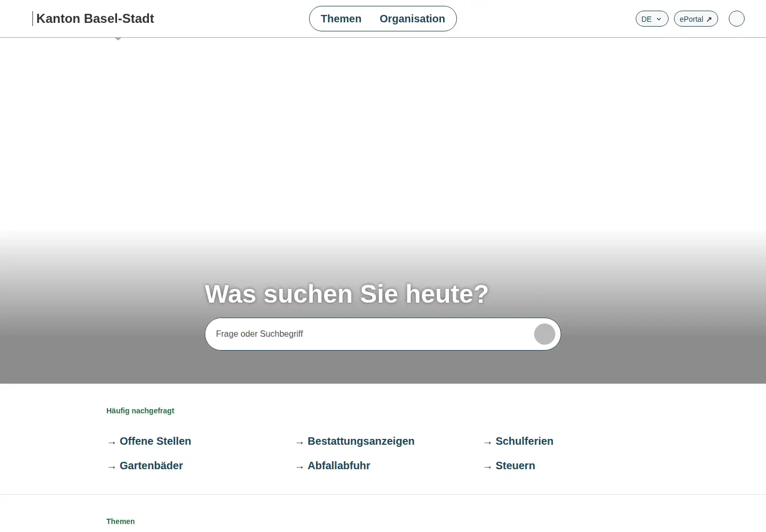Open the Themen navigation menu
This screenshot has height=532, width=766.
pyautogui.click(x=341, y=19)
